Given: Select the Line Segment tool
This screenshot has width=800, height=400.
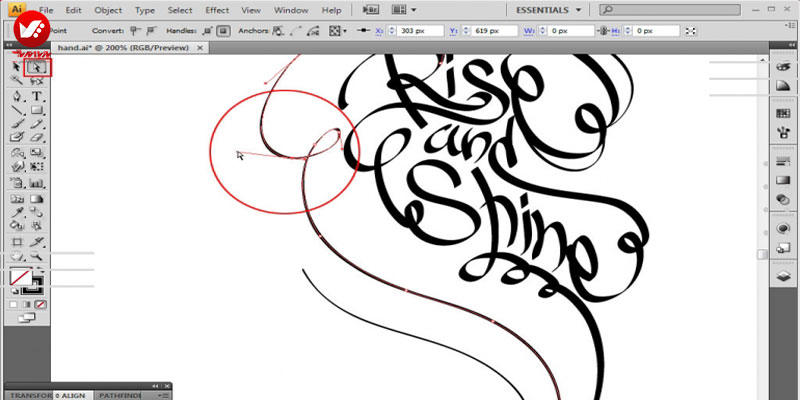Looking at the screenshot, I should tap(17, 110).
